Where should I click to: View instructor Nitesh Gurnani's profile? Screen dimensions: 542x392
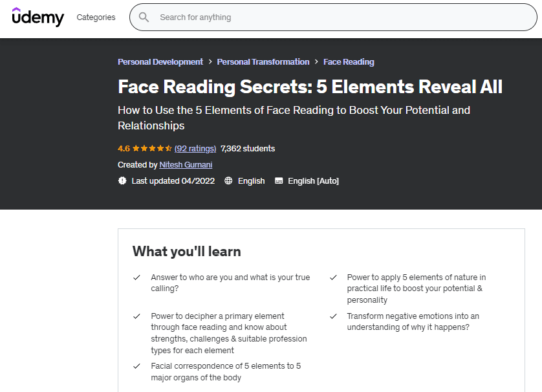pyautogui.click(x=186, y=165)
